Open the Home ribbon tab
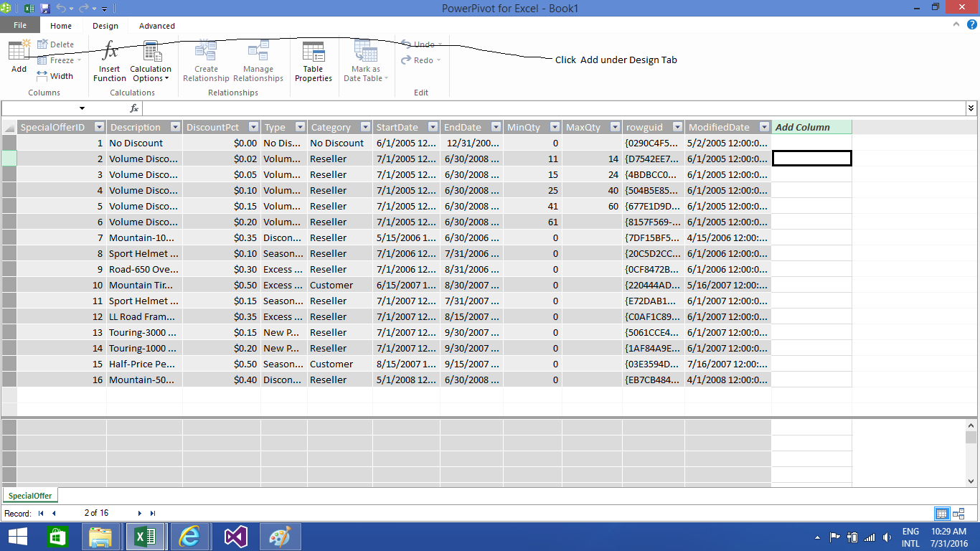The width and height of the screenshot is (980, 551). tap(61, 25)
